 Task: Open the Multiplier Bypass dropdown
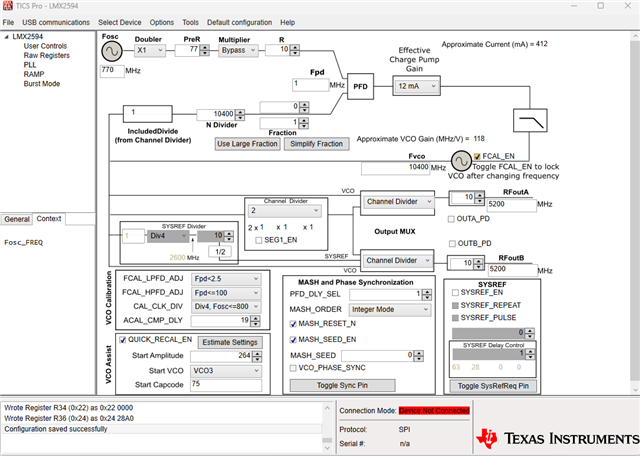[238, 51]
